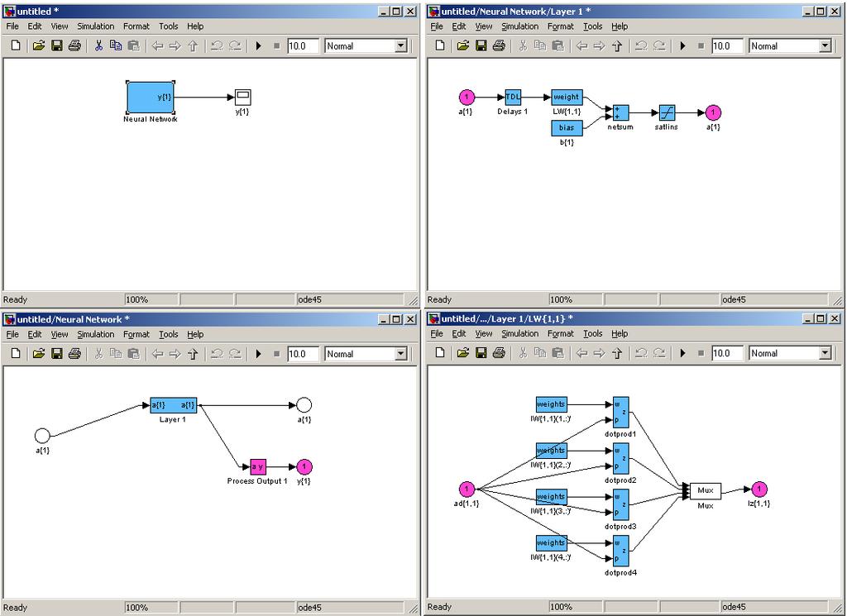This screenshot has width=847, height=616.
Task: Open Help menu in Layer 1 window
Action: (x=620, y=26)
